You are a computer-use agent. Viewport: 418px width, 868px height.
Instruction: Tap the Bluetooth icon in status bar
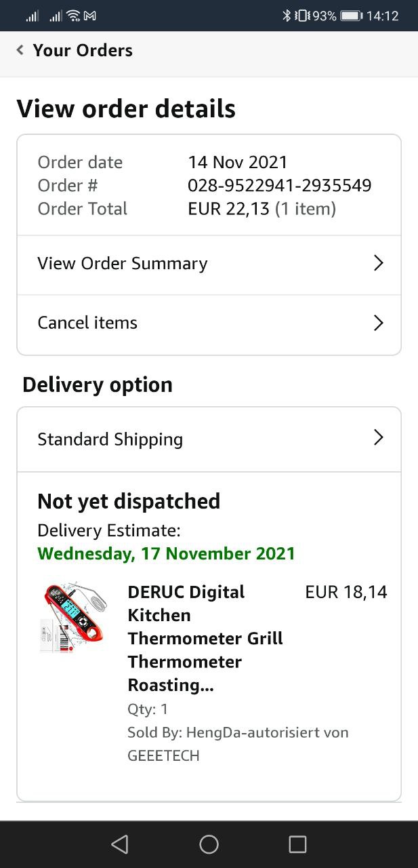tap(287, 16)
